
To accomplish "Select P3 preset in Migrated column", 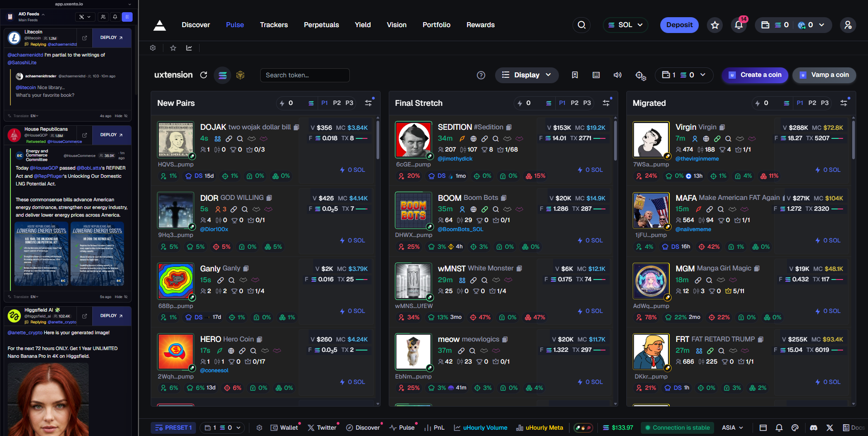I will coord(825,103).
